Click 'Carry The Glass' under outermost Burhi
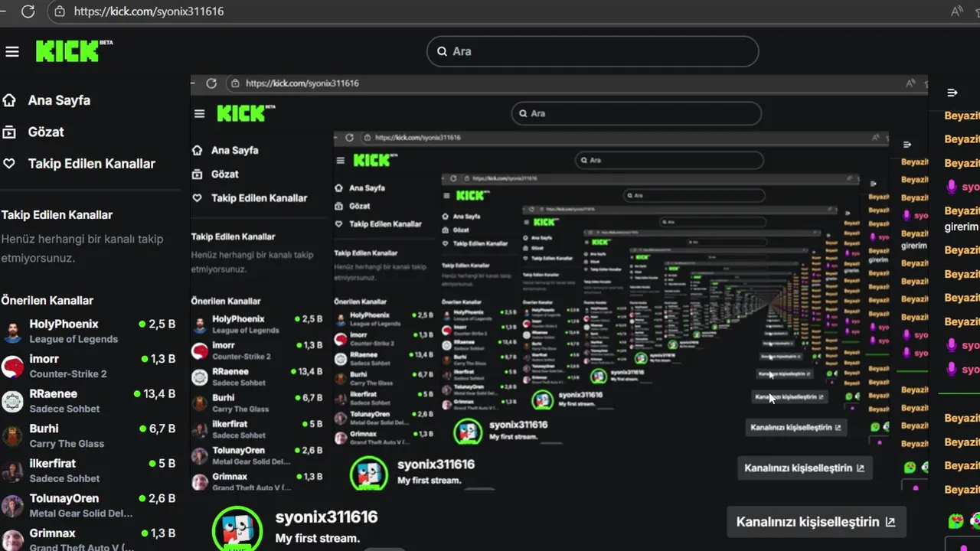This screenshot has width=980, height=551. pyautogui.click(x=67, y=445)
